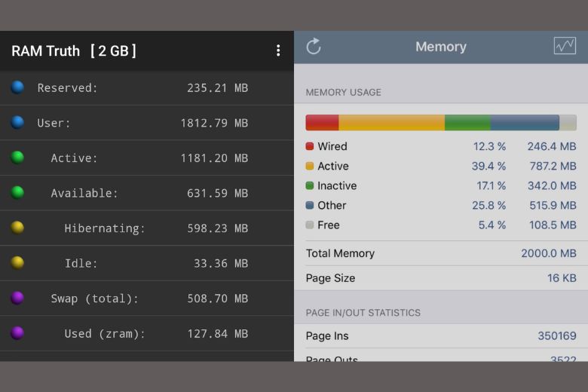
Task: Click the red Wired segment of usage bar
Action: (322, 123)
